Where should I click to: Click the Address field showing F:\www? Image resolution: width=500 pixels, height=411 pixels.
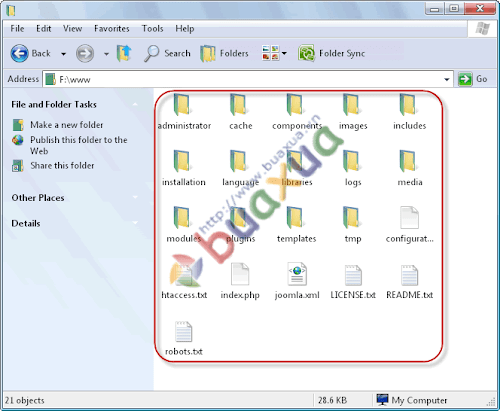tap(248, 79)
